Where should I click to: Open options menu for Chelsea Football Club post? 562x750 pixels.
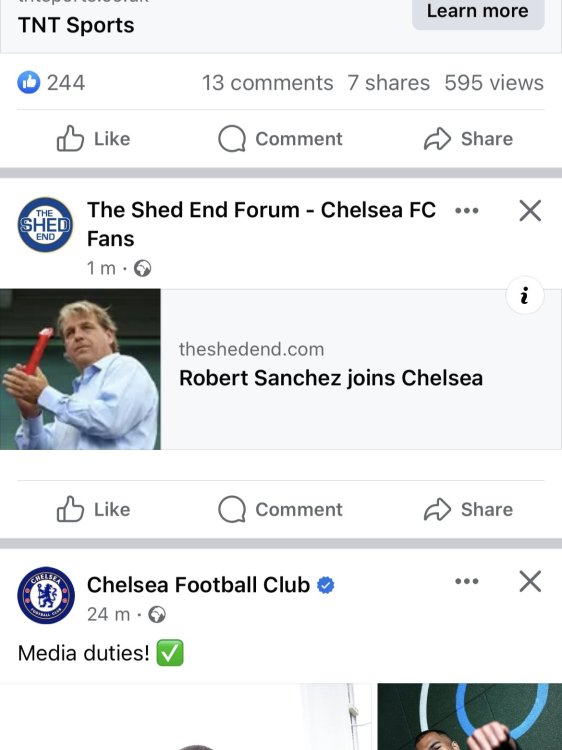click(x=467, y=581)
